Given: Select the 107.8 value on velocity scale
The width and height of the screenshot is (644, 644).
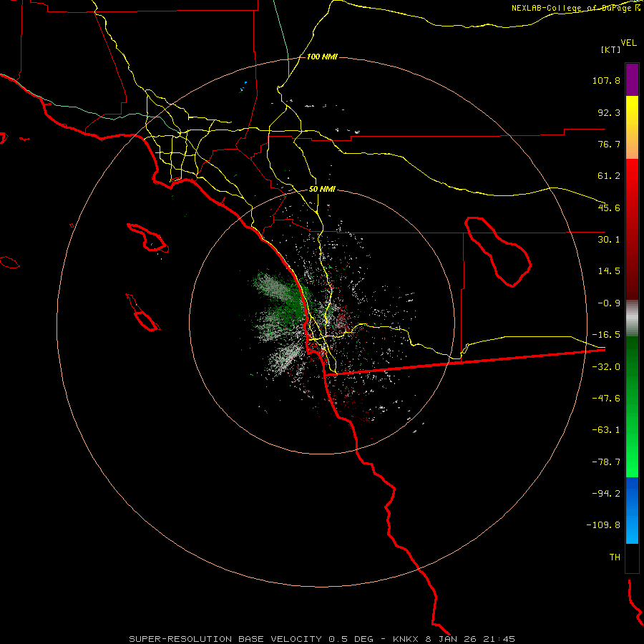Looking at the screenshot, I should (x=606, y=80).
